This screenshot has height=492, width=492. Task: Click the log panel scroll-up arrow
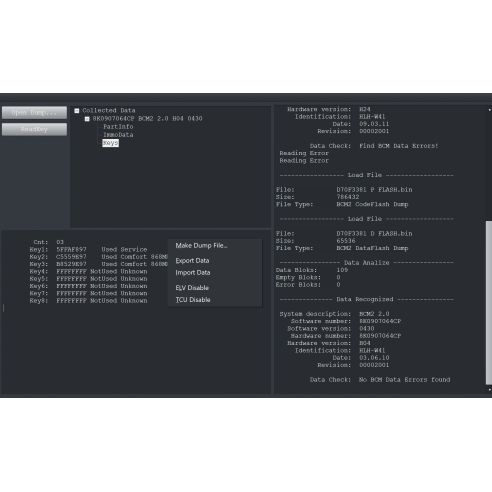pos(489,110)
